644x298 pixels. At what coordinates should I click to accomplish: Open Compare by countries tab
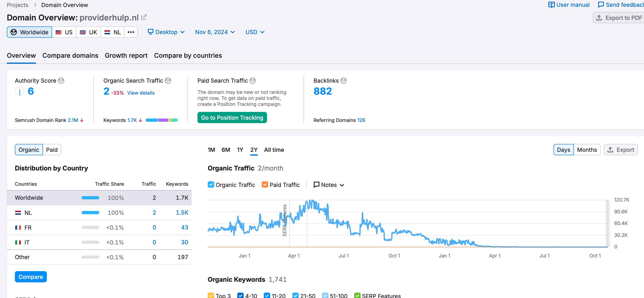(x=188, y=55)
